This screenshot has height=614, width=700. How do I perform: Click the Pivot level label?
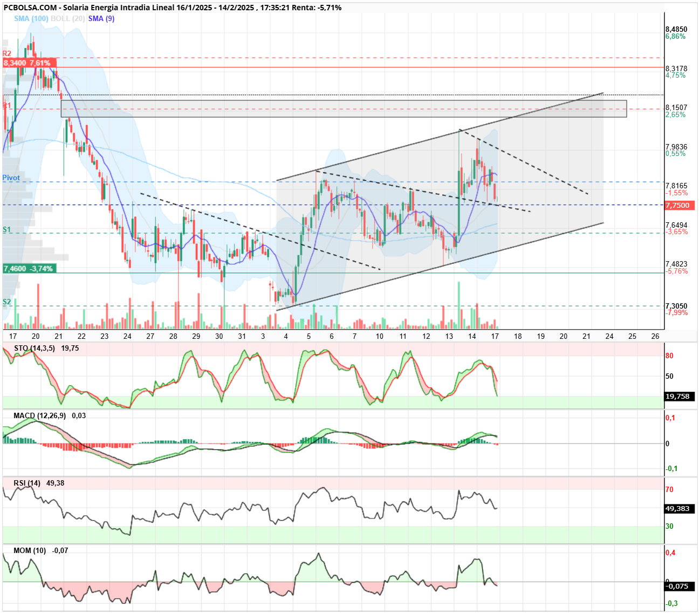11,178
